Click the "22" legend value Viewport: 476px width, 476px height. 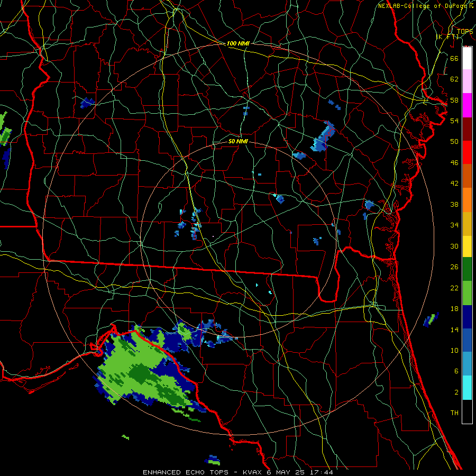click(x=454, y=288)
